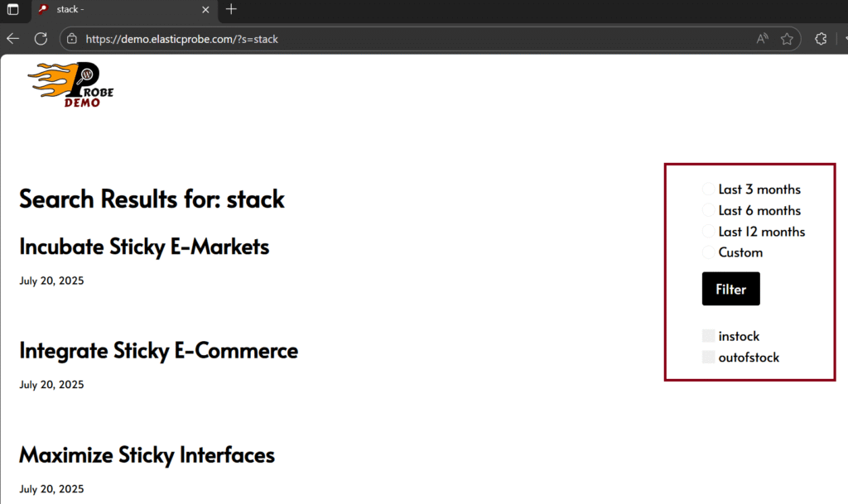Switch to the "stack -" browser tab
The image size is (848, 504).
coord(116,10)
